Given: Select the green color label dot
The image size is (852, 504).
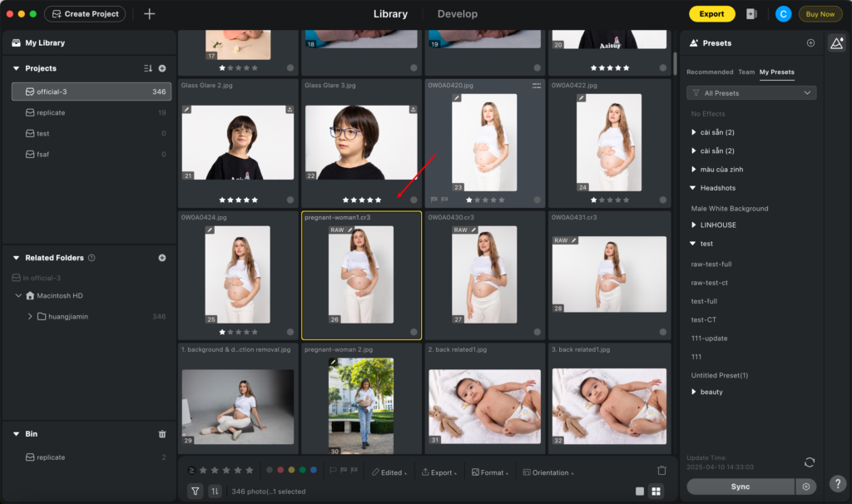Looking at the screenshot, I should (x=304, y=470).
